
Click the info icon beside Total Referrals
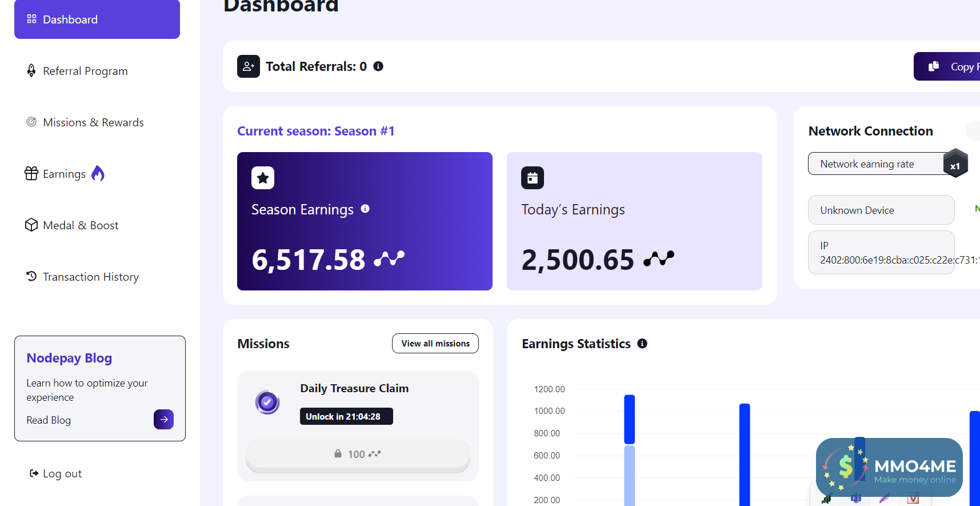(x=378, y=66)
